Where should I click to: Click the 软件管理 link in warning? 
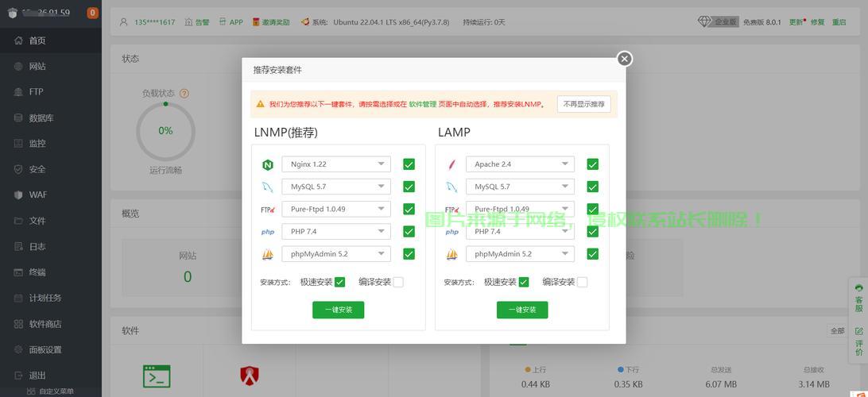click(x=422, y=104)
